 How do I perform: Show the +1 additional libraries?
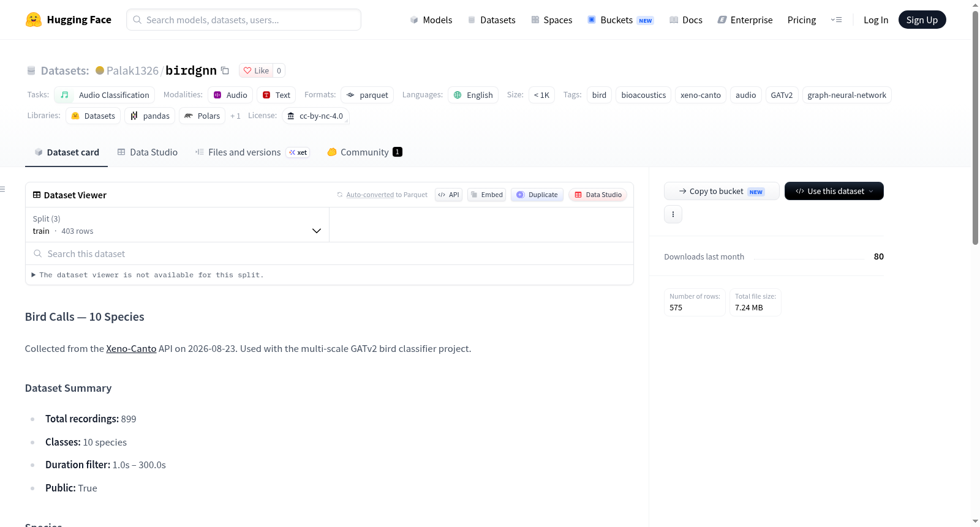(235, 116)
